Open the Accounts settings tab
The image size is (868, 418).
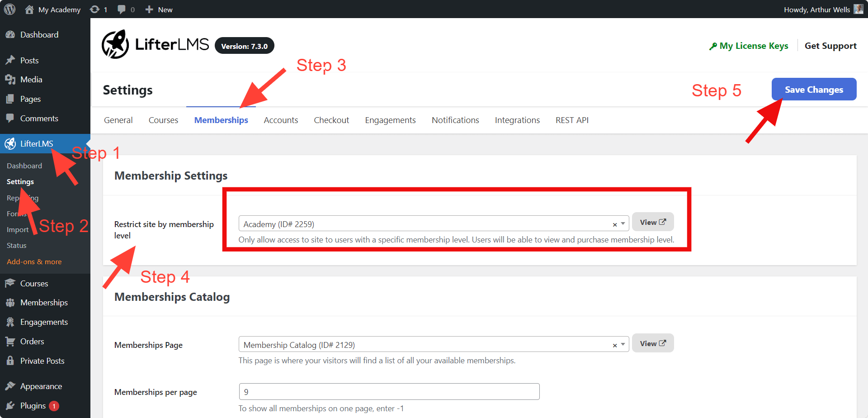click(x=281, y=120)
